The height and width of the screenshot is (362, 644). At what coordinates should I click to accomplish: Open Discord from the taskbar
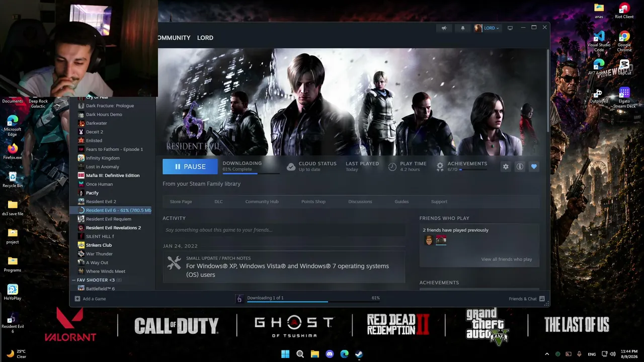(x=330, y=354)
